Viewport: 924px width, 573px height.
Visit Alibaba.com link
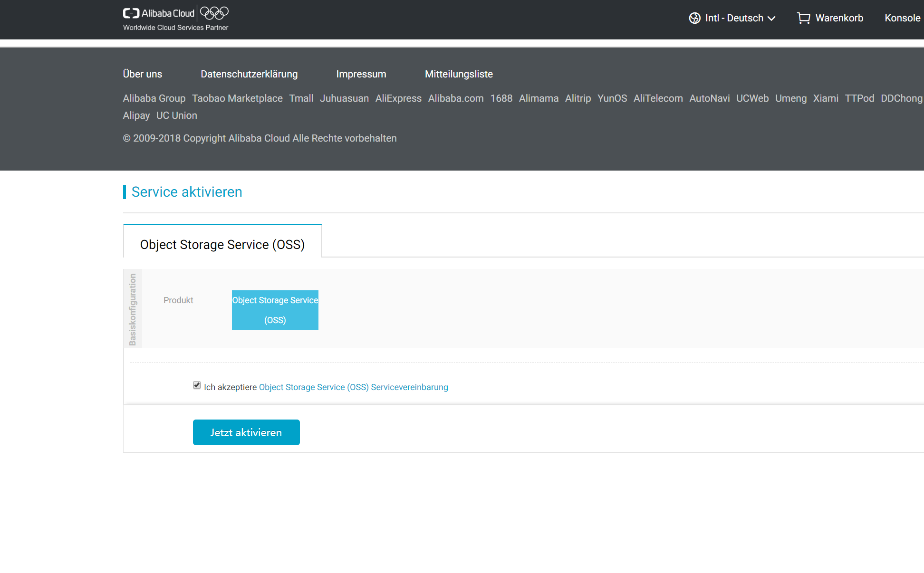pos(456,98)
